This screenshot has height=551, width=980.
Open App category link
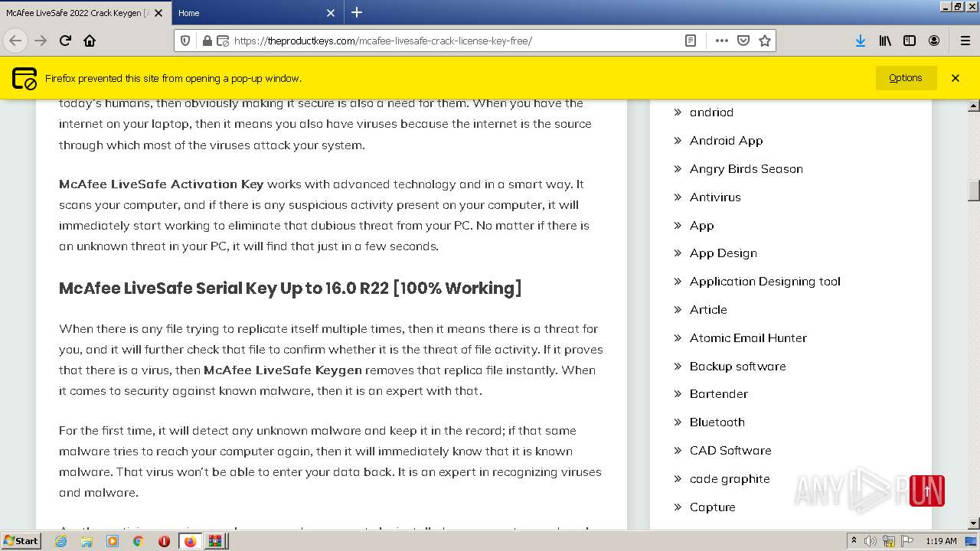pyautogui.click(x=701, y=226)
